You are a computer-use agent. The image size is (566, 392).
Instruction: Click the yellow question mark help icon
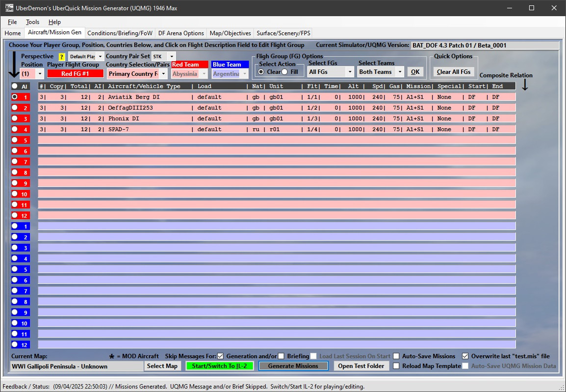61,57
